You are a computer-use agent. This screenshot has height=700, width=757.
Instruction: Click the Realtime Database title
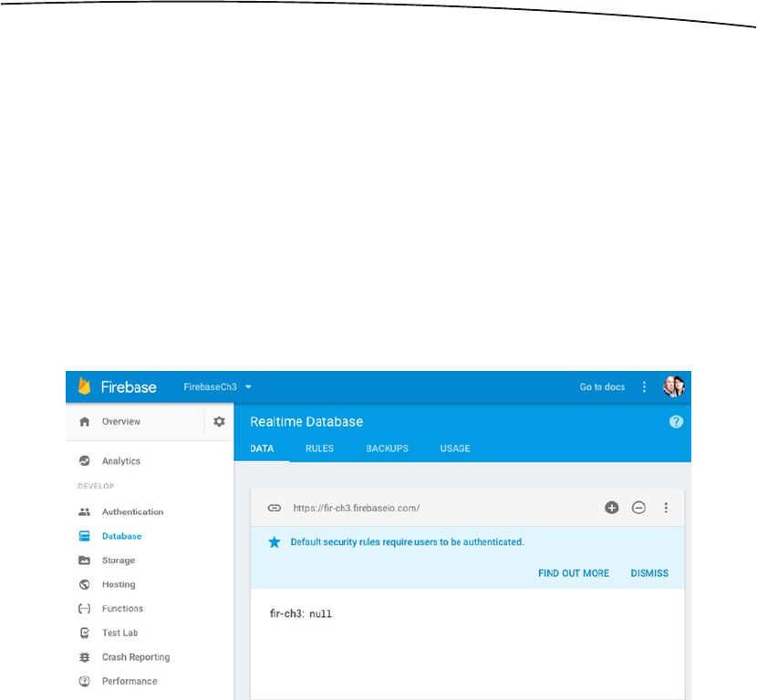[306, 422]
